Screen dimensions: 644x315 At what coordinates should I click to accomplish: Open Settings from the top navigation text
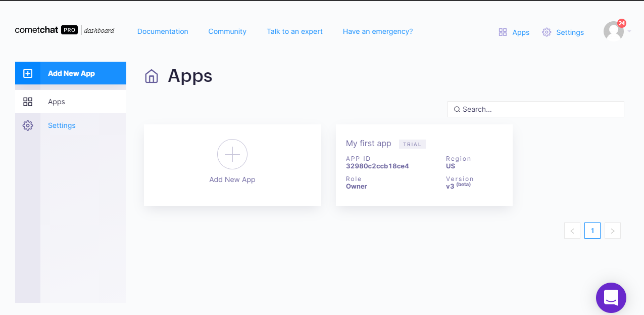[x=570, y=32]
